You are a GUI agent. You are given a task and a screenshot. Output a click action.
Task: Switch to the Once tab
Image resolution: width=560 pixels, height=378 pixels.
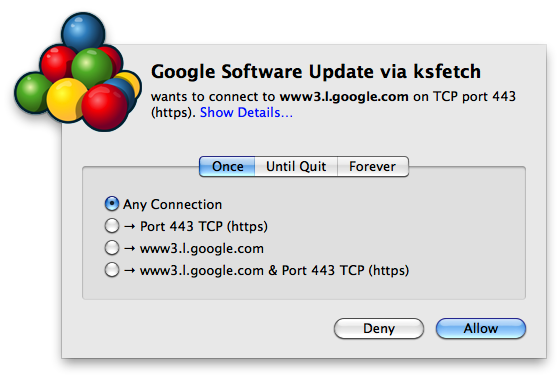(x=227, y=166)
